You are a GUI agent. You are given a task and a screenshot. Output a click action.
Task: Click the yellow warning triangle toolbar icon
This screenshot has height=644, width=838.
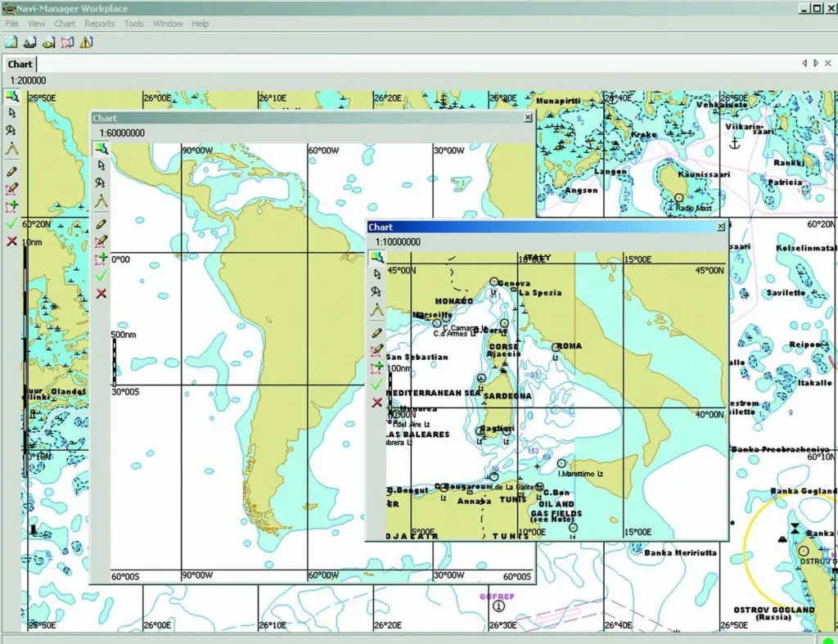pos(86,43)
